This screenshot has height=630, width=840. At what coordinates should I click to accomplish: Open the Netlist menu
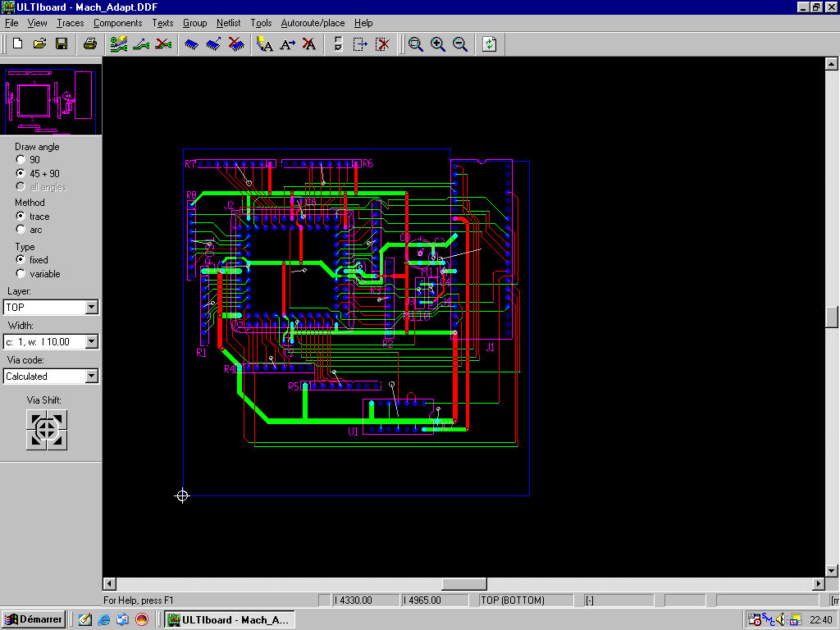tap(228, 23)
